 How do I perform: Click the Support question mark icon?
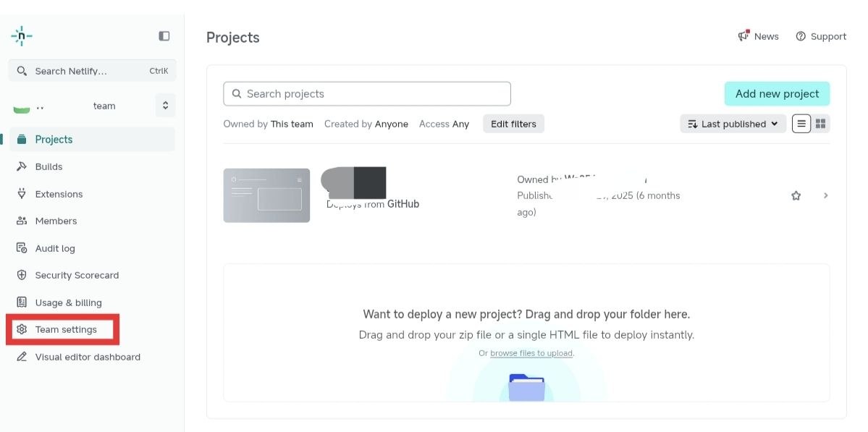(x=801, y=36)
